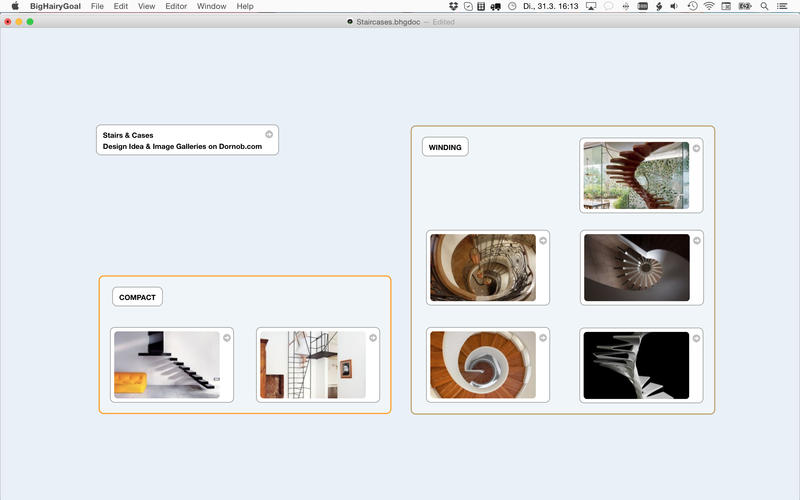Open link arrow on black background staircase card
The image size is (800, 500).
point(697,338)
